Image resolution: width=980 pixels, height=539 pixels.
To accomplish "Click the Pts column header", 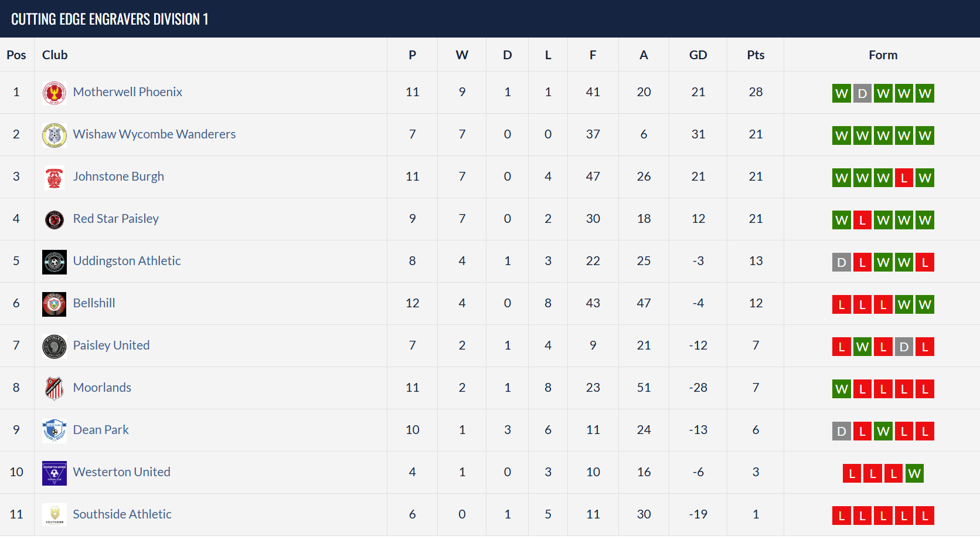I will 756,55.
